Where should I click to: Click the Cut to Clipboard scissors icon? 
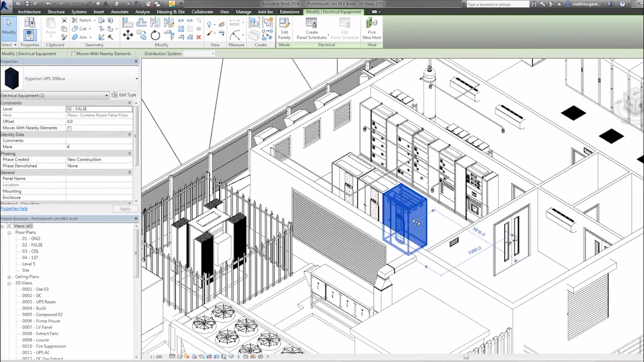click(64, 21)
